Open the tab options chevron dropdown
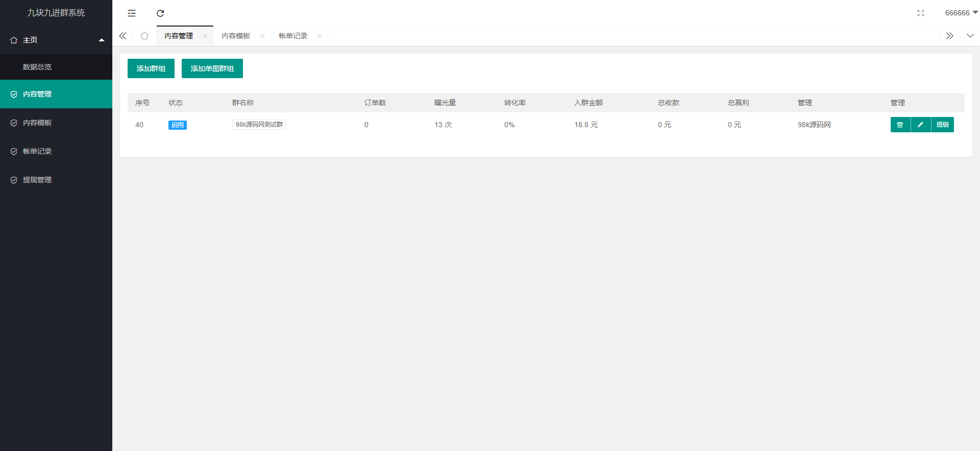Image resolution: width=980 pixels, height=451 pixels. (970, 36)
